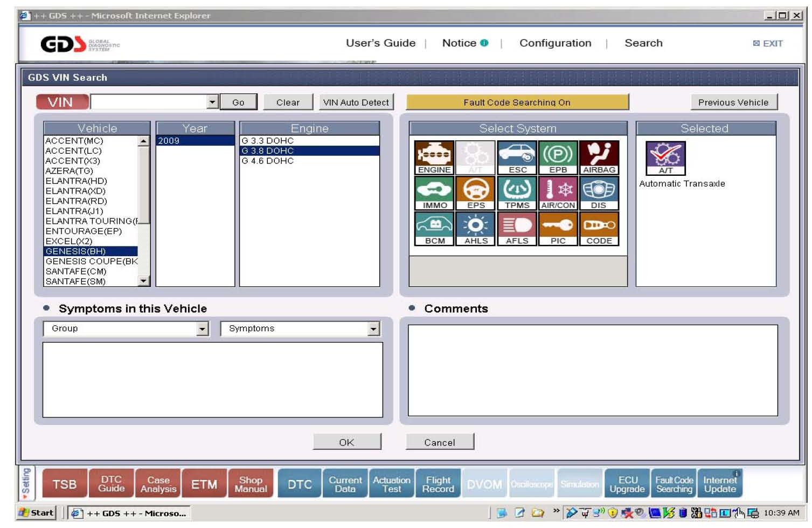
Task: Pick the EPB parking brake icon
Action: (558, 157)
